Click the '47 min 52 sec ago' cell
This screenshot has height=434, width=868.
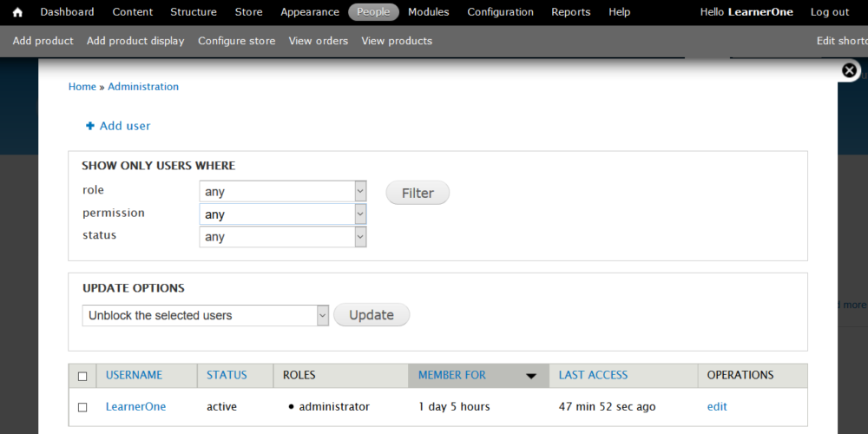coord(608,407)
